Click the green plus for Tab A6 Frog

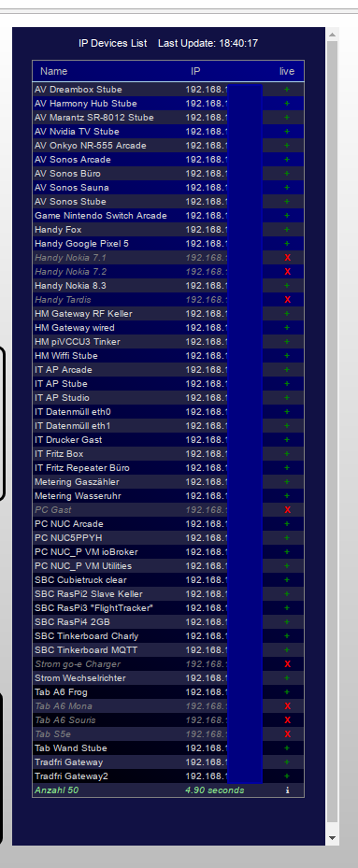(287, 692)
